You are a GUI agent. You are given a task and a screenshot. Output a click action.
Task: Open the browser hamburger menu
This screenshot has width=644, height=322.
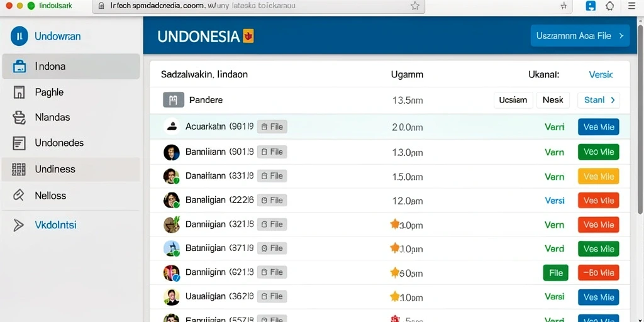(631, 6)
